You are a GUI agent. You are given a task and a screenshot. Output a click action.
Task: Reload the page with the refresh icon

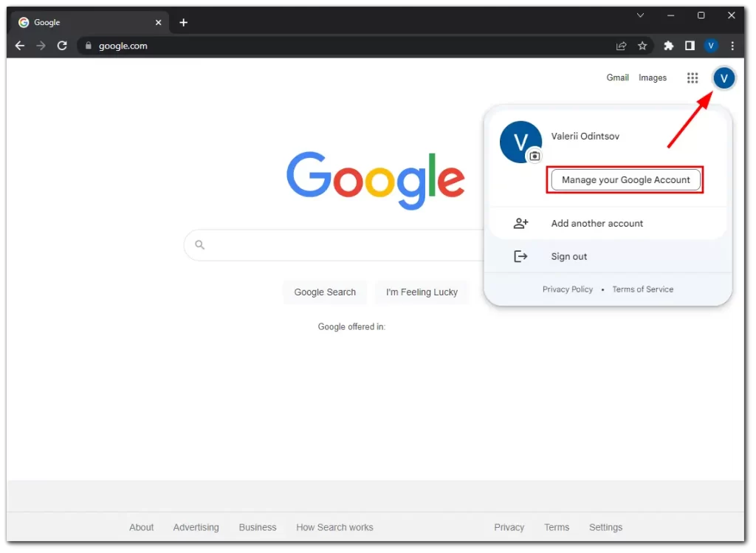62,46
